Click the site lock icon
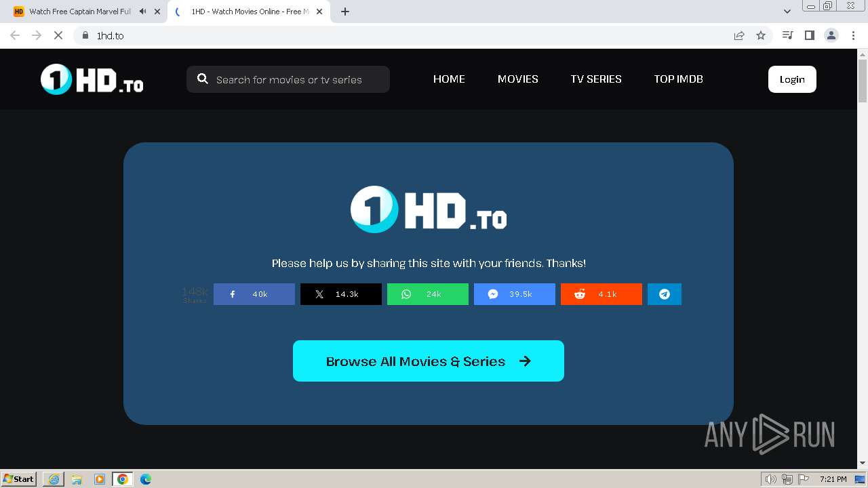This screenshot has width=868, height=488. click(x=85, y=35)
